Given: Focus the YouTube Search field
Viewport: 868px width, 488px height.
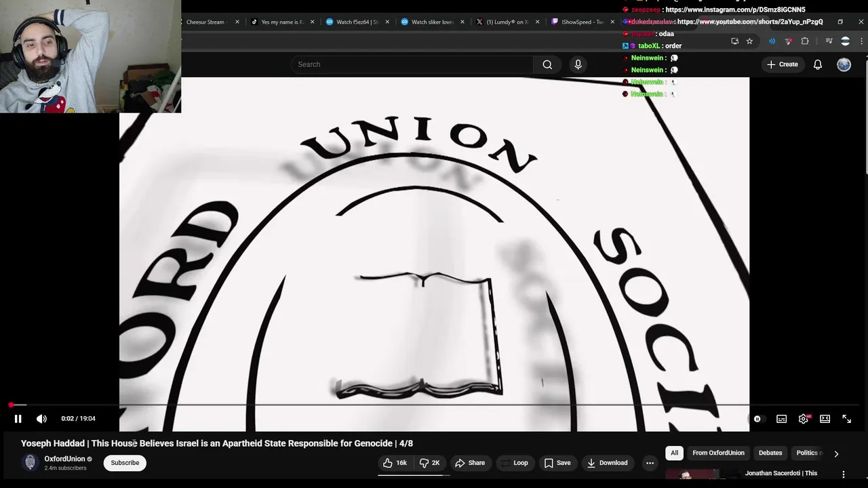Looking at the screenshot, I should click(x=412, y=64).
